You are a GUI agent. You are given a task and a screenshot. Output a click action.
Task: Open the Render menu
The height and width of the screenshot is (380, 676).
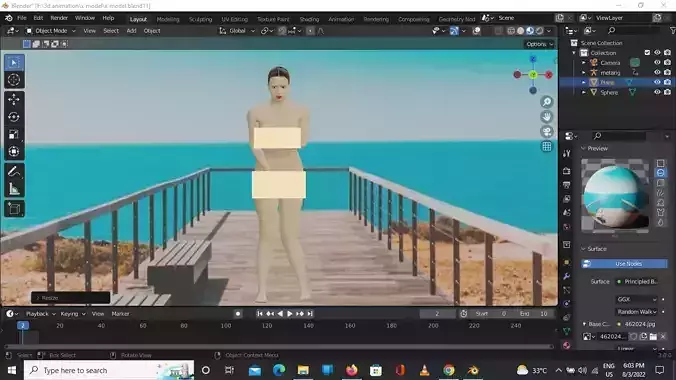[x=59, y=18]
